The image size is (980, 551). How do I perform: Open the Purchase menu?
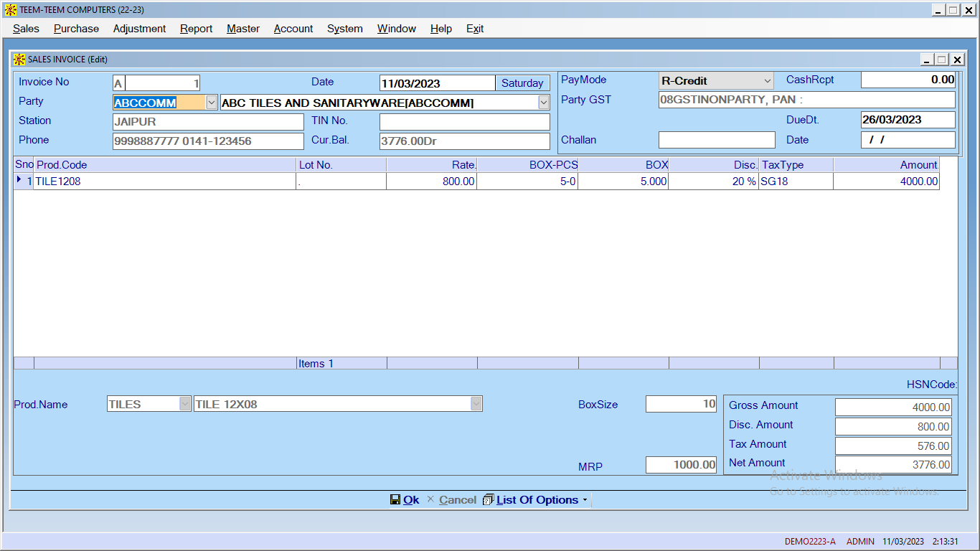[76, 29]
